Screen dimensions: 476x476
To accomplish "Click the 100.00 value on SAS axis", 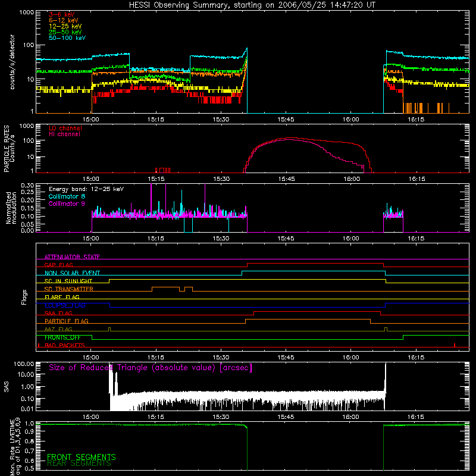I will point(24,364).
